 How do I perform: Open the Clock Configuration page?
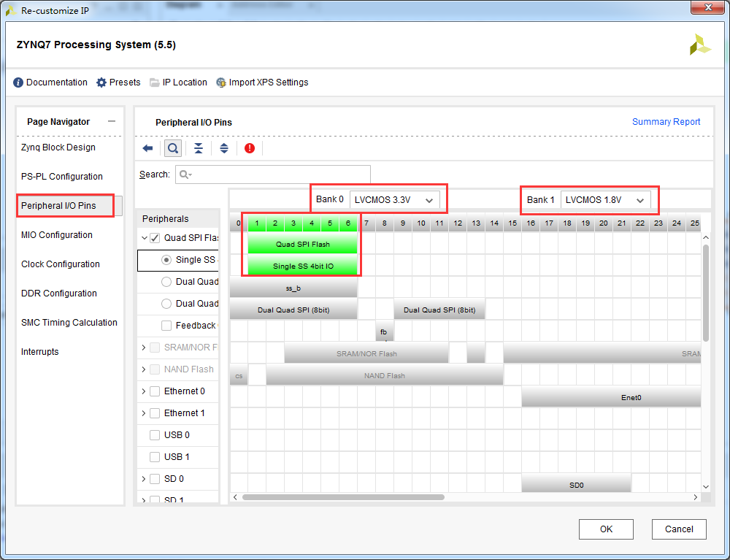click(61, 264)
